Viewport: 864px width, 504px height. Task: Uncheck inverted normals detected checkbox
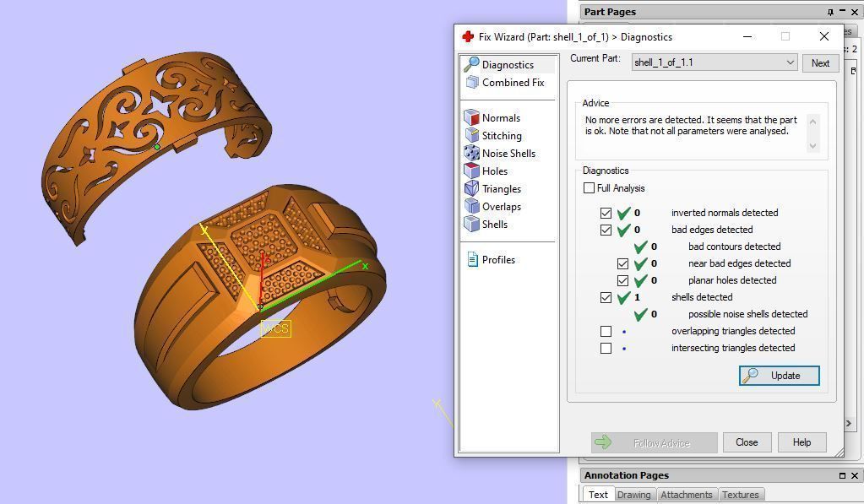pyautogui.click(x=606, y=213)
